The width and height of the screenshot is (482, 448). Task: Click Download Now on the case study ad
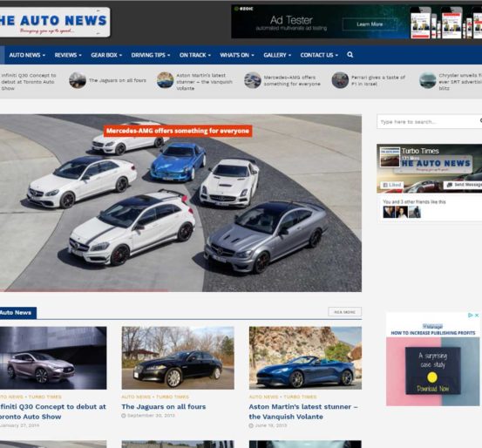[433, 389]
